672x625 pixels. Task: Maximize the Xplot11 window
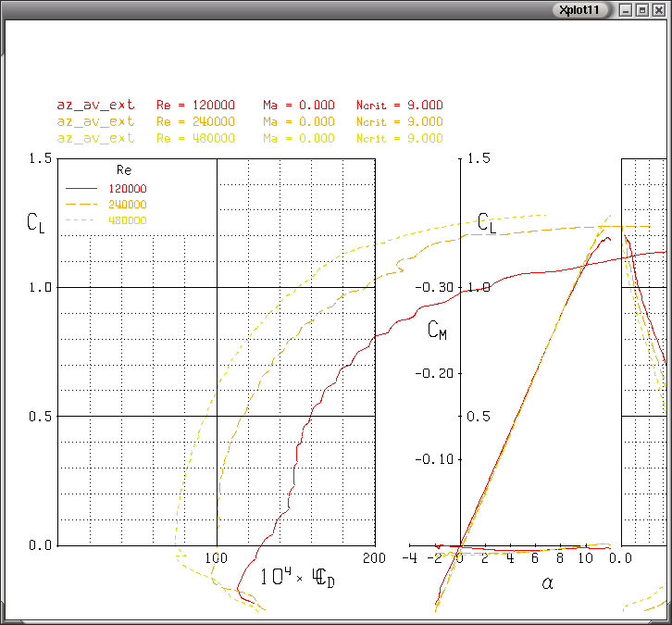pos(642,10)
